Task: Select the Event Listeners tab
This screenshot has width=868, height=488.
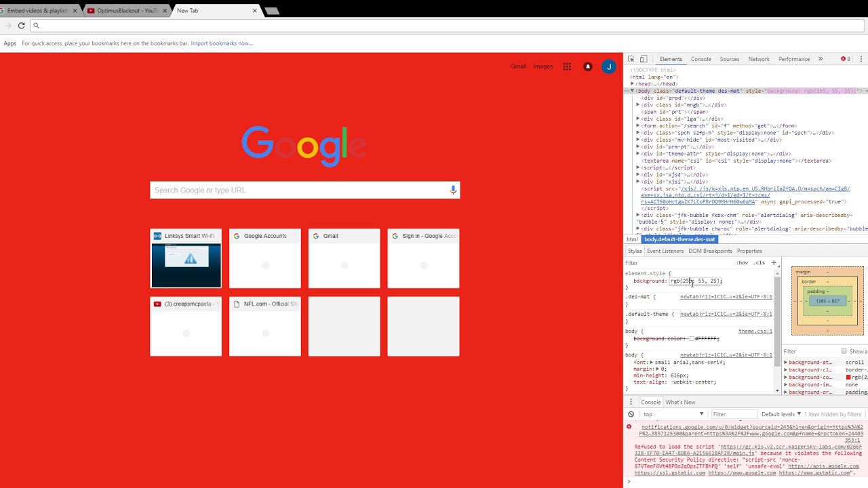Action: [x=665, y=251]
